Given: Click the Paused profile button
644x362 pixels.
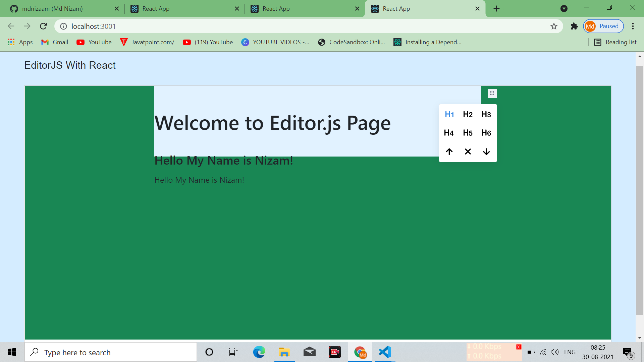Looking at the screenshot, I should (x=603, y=26).
